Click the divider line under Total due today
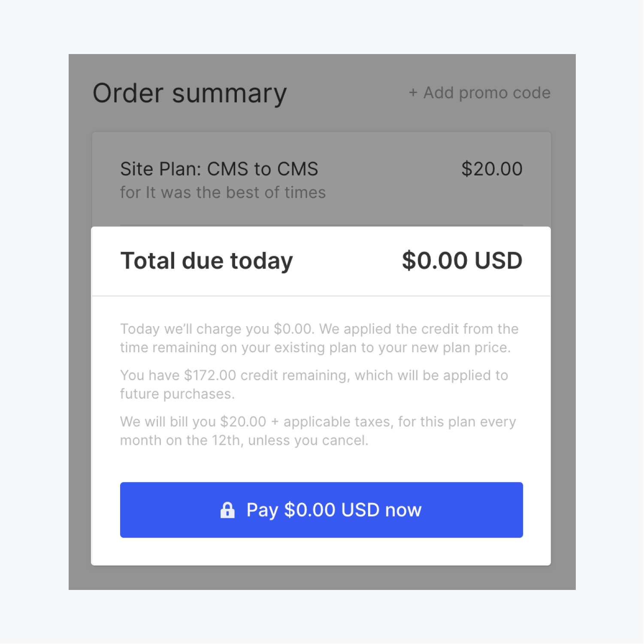Screen dimensions: 644x644 321,296
